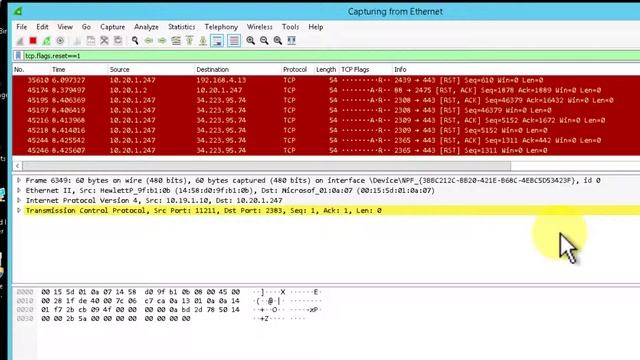Expand the Internet Protocol Version 4 details
This screenshot has width=640, height=360.
click(19, 200)
